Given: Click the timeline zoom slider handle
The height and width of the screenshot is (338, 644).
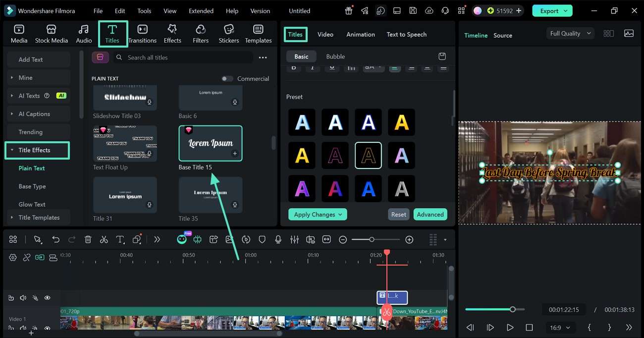Looking at the screenshot, I should (x=372, y=239).
